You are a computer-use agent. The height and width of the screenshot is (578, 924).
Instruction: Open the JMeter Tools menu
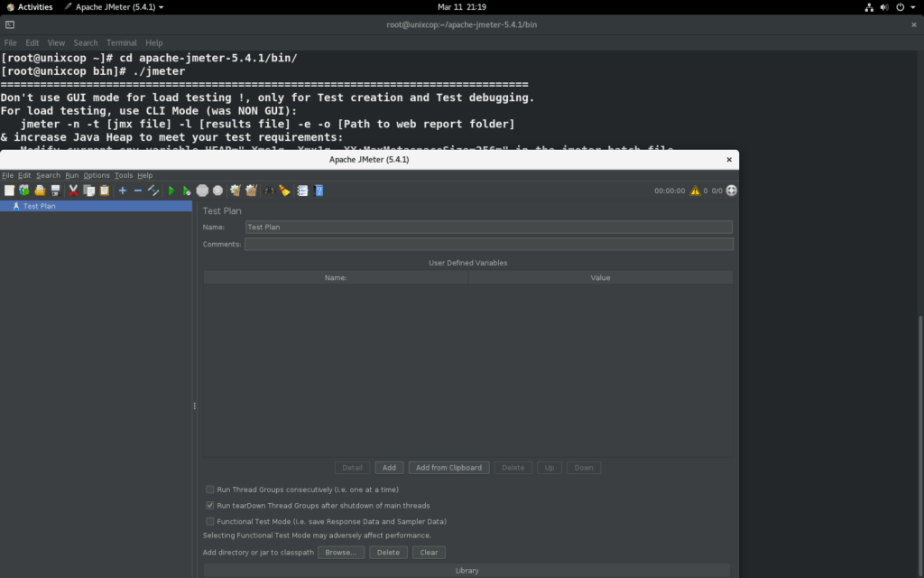click(123, 175)
